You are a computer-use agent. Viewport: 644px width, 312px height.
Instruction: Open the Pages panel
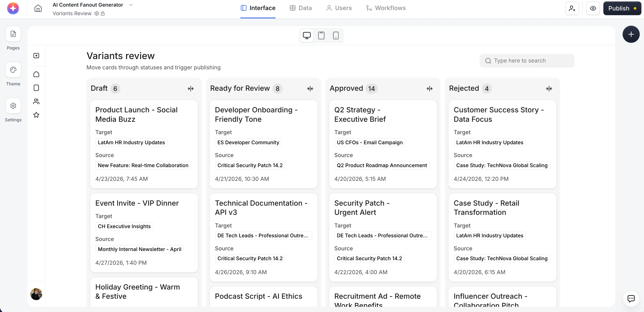point(13,34)
